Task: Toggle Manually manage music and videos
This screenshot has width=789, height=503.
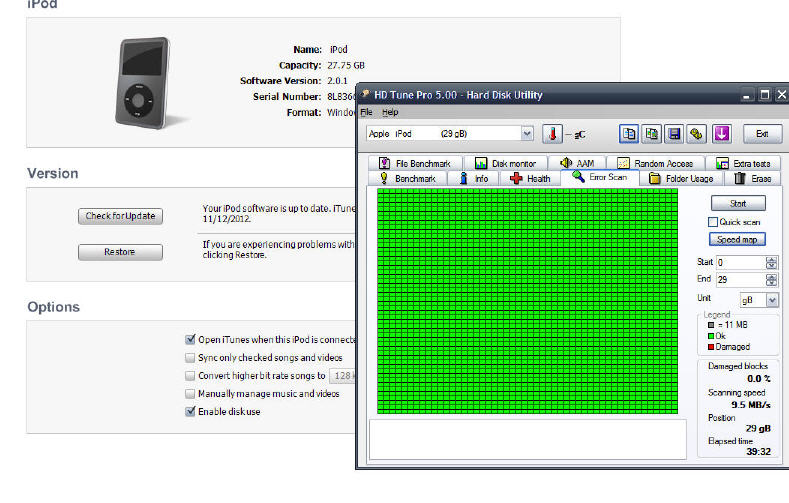Action: click(x=191, y=394)
